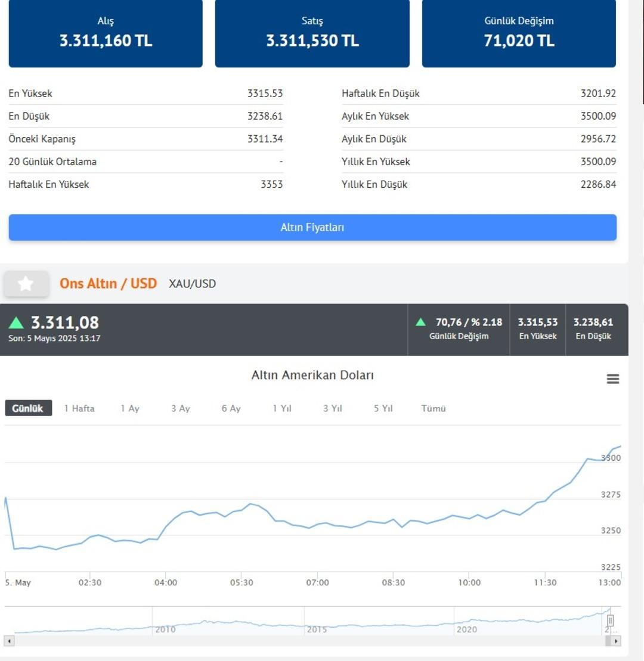Click the 3250 y-axis label
644x661 pixels.
611,530
